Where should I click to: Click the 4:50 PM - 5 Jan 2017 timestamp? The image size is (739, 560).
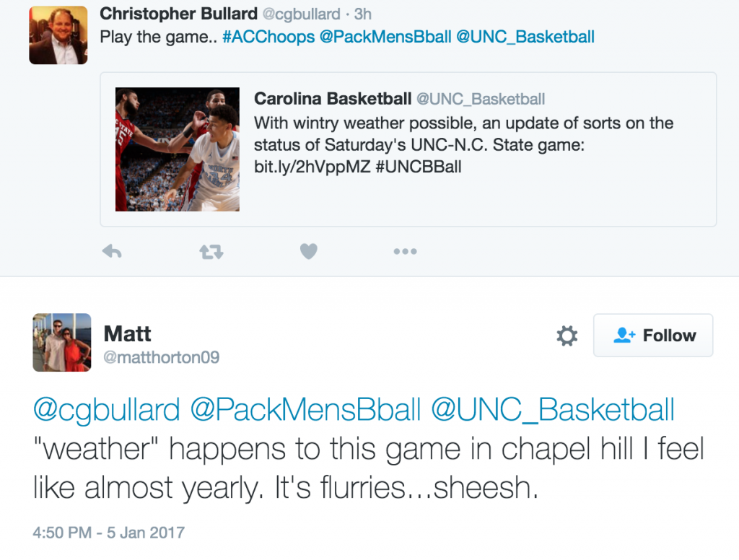click(x=109, y=533)
